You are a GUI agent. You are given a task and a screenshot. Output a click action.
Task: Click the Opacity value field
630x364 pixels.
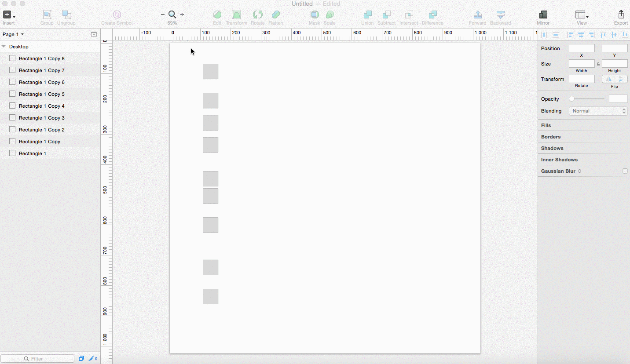tap(618, 99)
